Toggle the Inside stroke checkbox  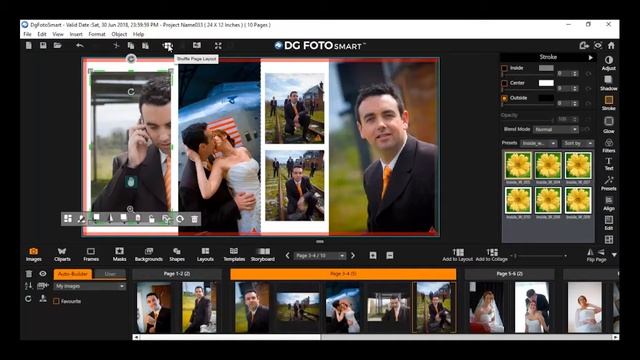coord(504,68)
